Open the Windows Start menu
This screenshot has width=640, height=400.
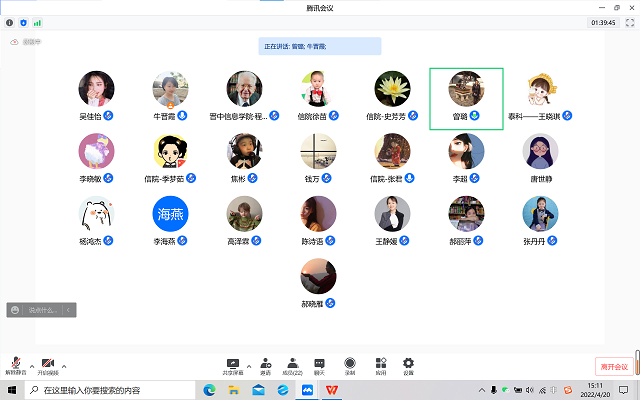12,390
